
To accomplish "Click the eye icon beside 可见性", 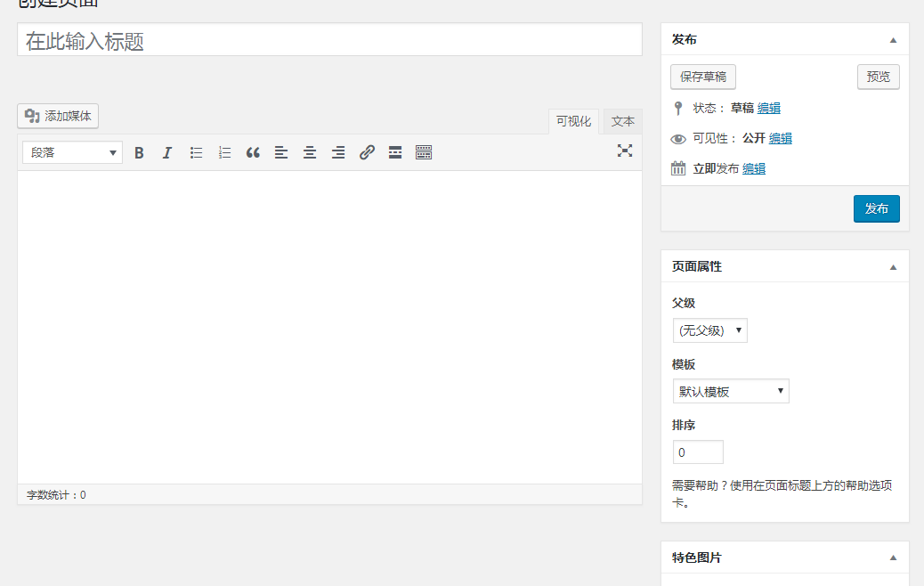I will click(x=678, y=139).
